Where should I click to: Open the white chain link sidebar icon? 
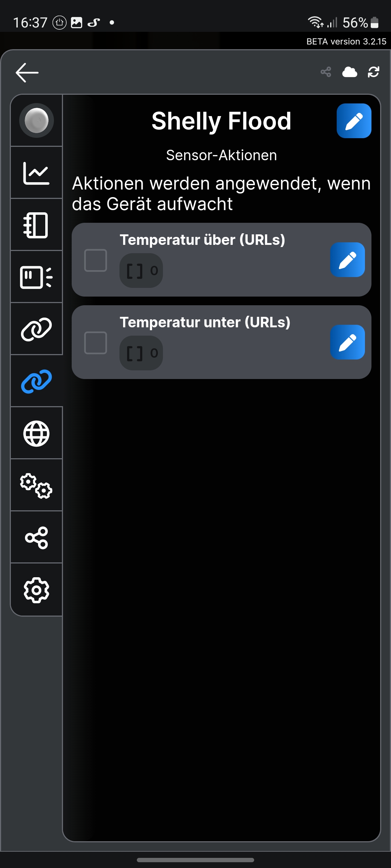pyautogui.click(x=36, y=329)
